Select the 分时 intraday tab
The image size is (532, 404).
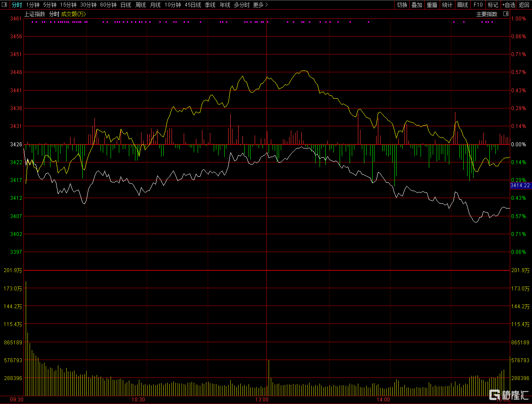(x=17, y=5)
